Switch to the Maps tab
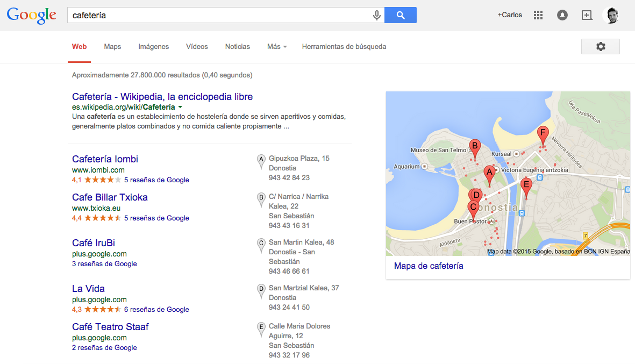 [x=112, y=47]
